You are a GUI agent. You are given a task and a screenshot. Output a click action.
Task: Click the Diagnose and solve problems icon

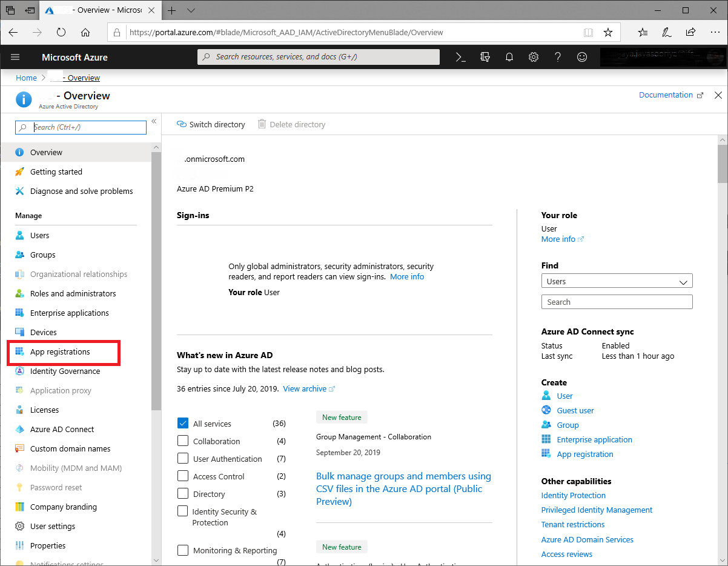click(x=19, y=191)
